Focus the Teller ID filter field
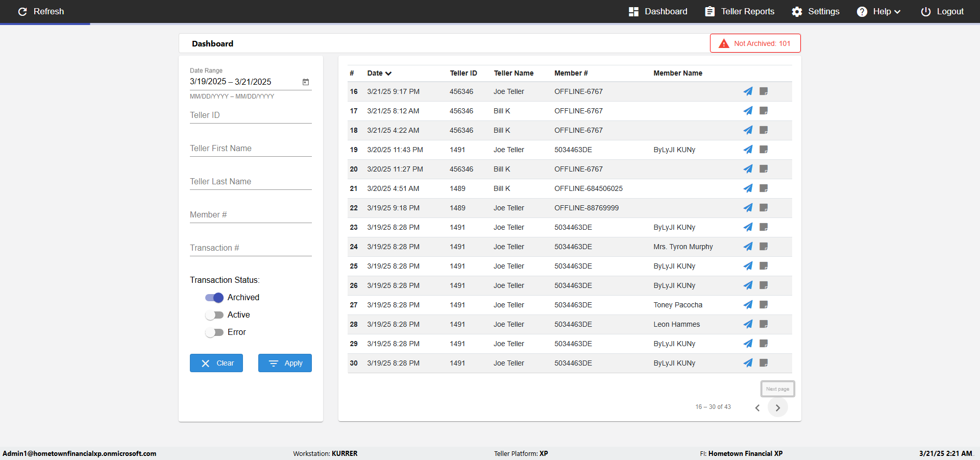Screen dimensions: 980x460 click(x=251, y=115)
